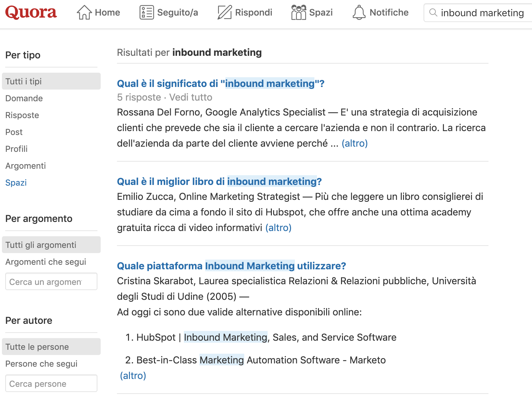Filter results by Argomenti
The height and width of the screenshot is (403, 532).
coord(26,166)
